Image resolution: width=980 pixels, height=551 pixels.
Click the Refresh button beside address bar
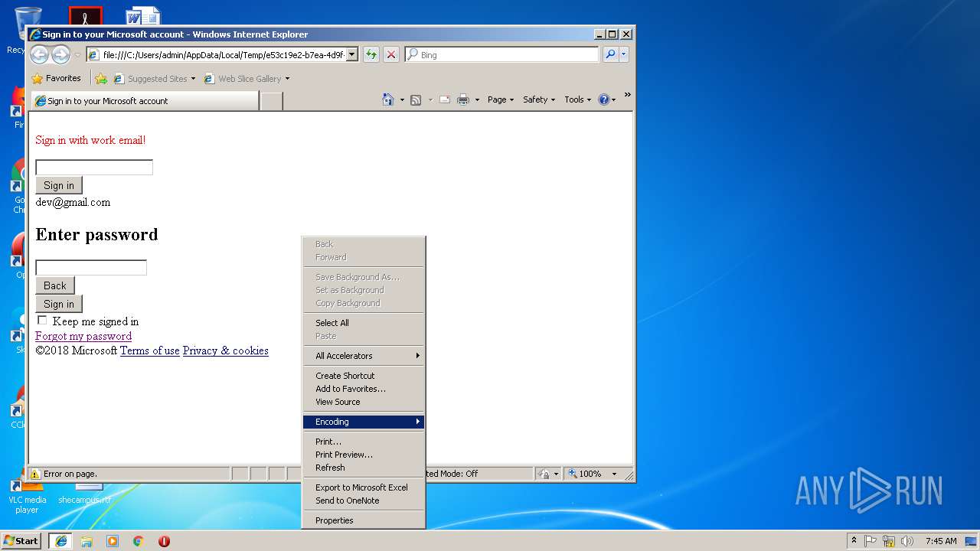click(x=371, y=54)
